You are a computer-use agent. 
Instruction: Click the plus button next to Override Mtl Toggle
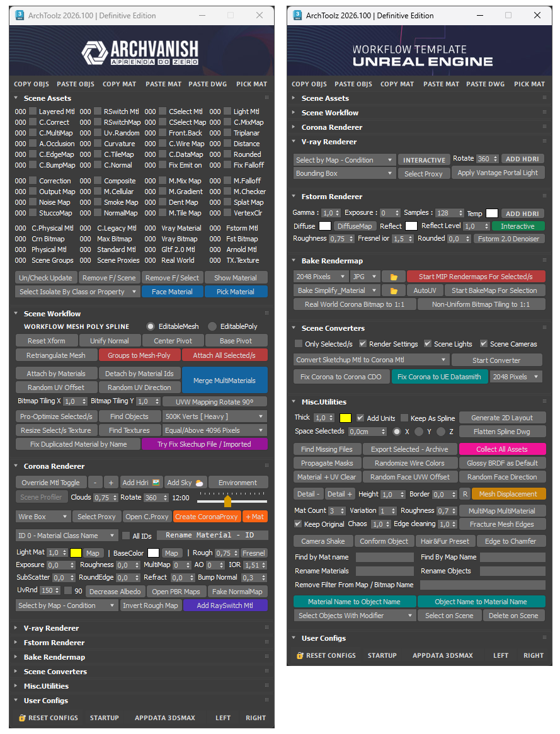111,483
